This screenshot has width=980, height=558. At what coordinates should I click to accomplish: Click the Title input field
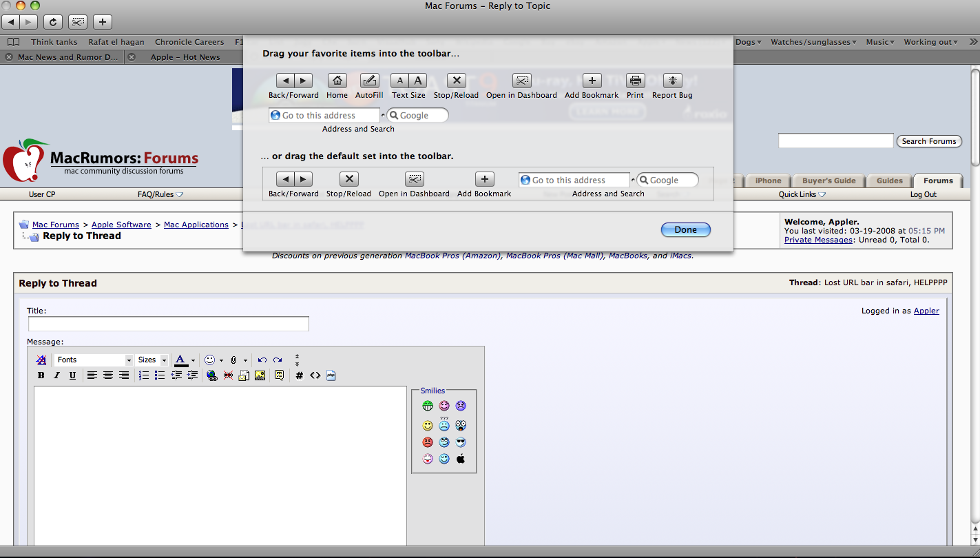169,324
